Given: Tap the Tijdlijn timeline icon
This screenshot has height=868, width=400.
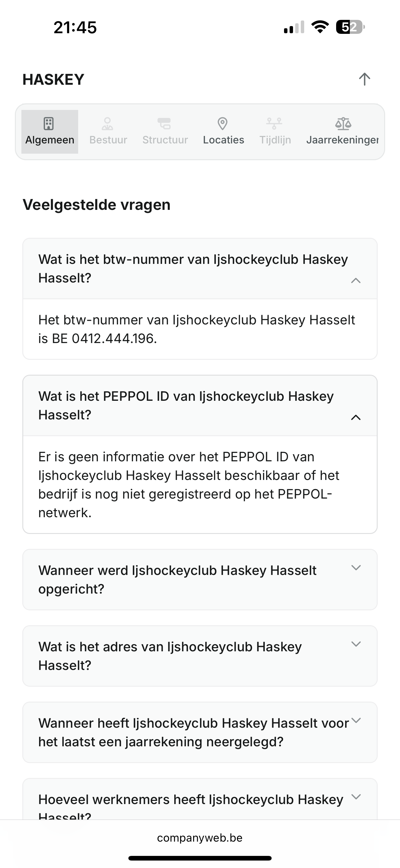Looking at the screenshot, I should [x=275, y=124].
